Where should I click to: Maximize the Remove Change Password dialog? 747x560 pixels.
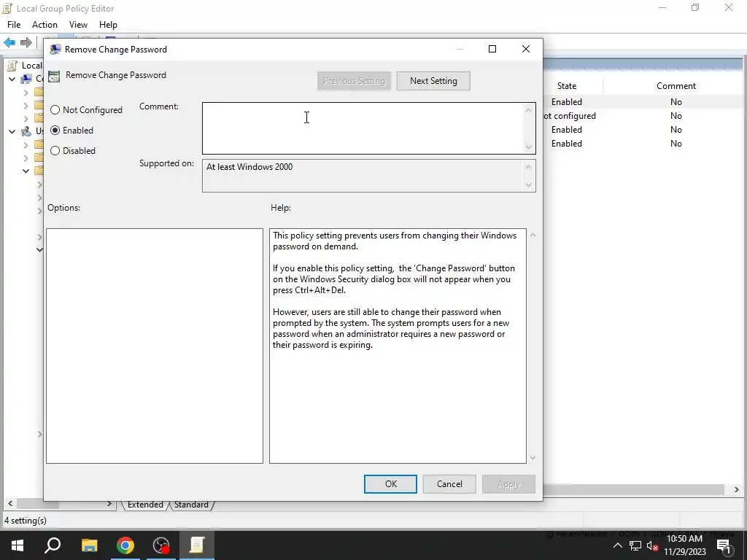click(492, 49)
